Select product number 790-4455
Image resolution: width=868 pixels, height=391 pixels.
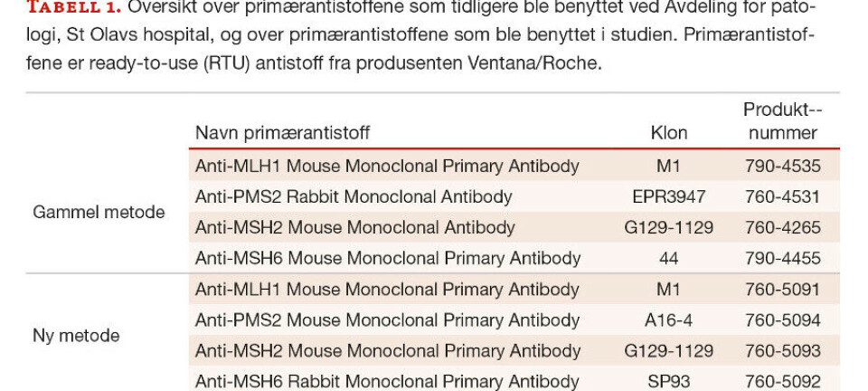click(x=782, y=259)
